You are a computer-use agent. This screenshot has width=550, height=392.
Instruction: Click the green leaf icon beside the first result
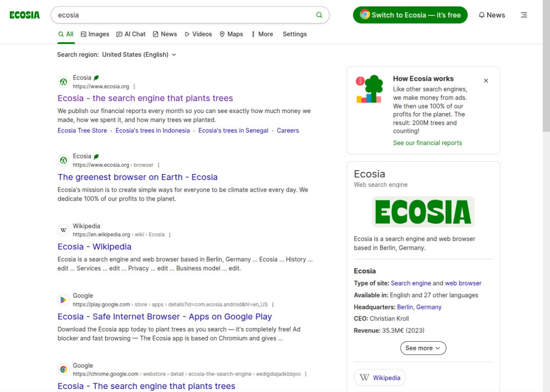(x=95, y=77)
